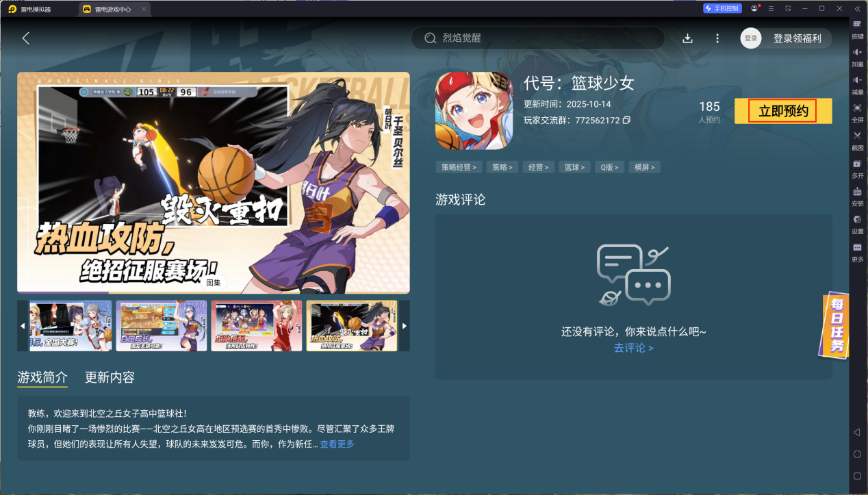The width and height of the screenshot is (868, 495).
Task: Show 更多 more sidebar tools
Action: click(858, 253)
